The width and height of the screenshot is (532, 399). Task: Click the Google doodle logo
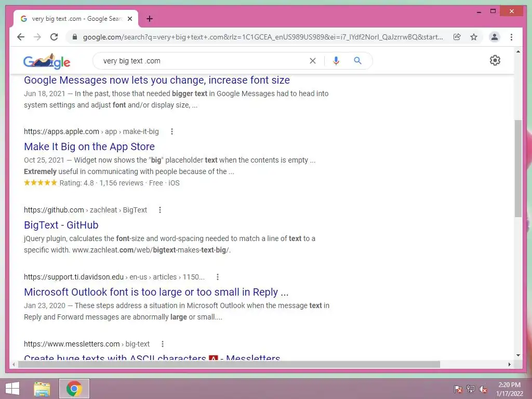(x=47, y=61)
